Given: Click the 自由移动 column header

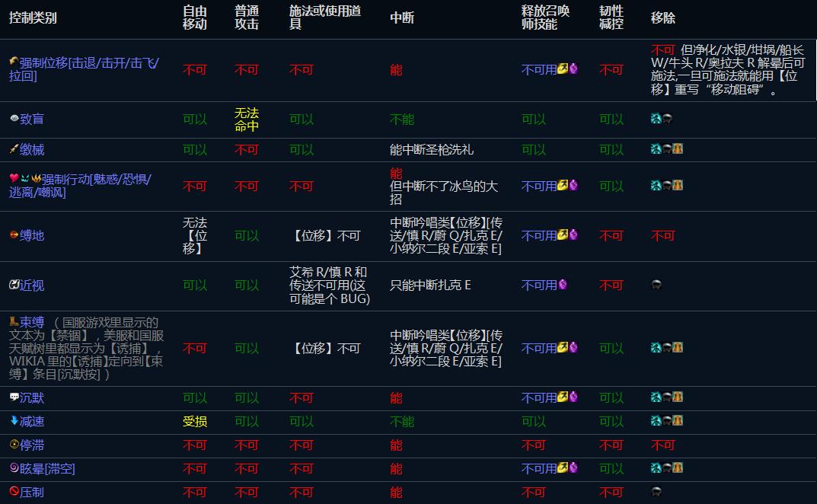Looking at the screenshot, I should click(195, 18).
